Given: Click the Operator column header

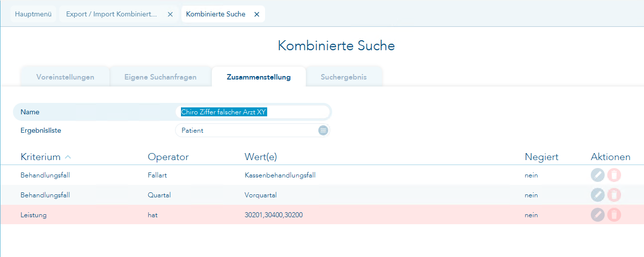Looking at the screenshot, I should (168, 157).
